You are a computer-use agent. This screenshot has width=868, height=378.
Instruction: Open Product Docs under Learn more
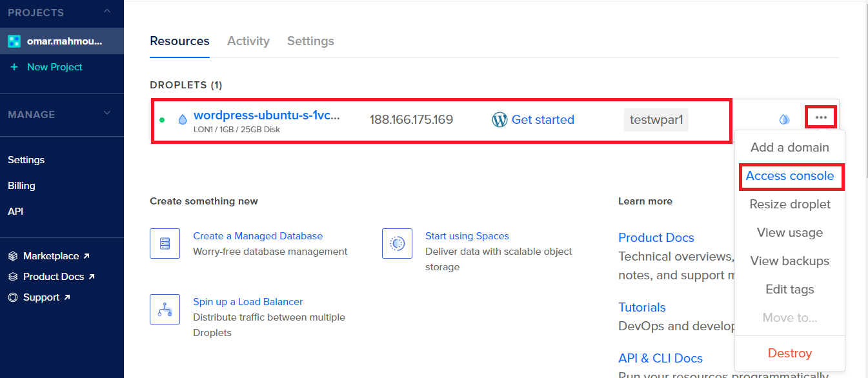(x=656, y=238)
